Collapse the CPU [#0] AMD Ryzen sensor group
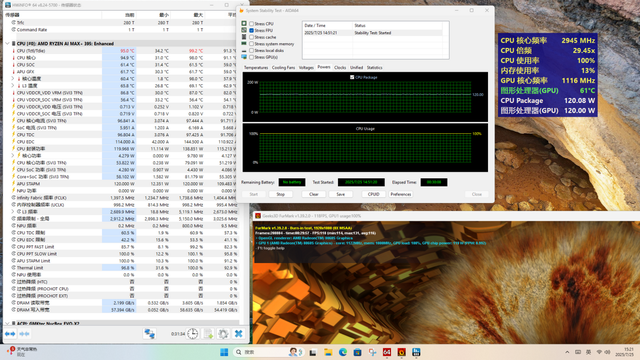Screen dimensions: 640x360 click(x=7, y=43)
